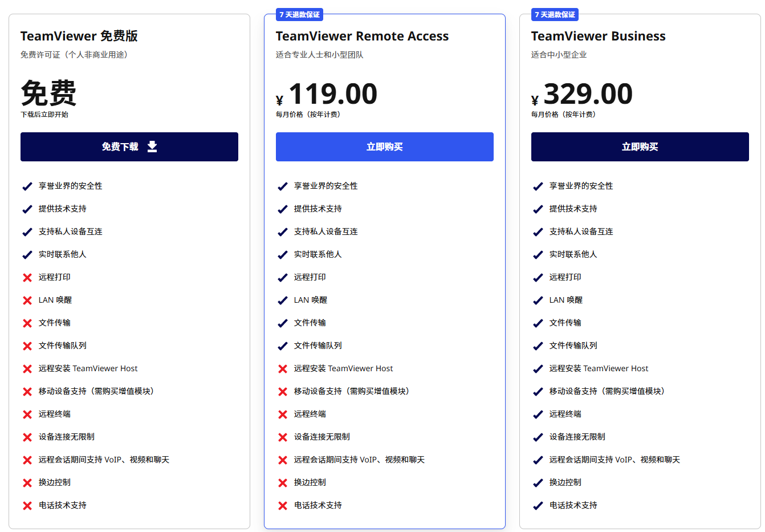
Task: Click 远程终端 text in Remote Access card
Action: [310, 414]
